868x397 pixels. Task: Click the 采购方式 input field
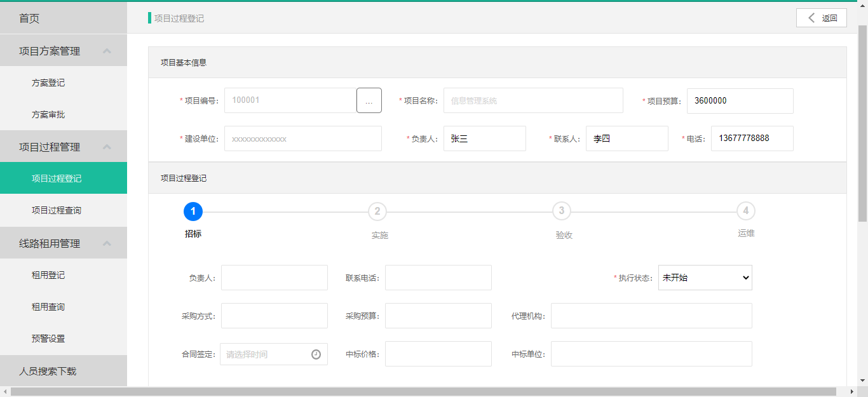point(275,316)
